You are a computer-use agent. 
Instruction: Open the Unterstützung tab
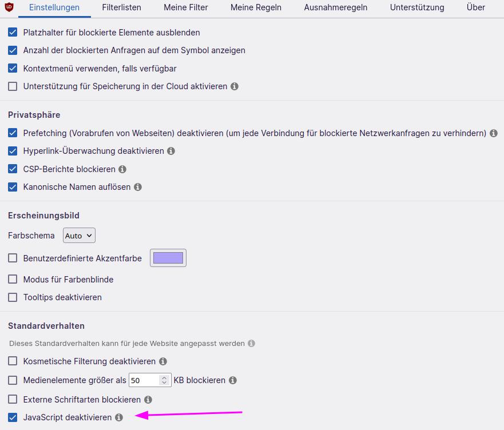pos(417,7)
